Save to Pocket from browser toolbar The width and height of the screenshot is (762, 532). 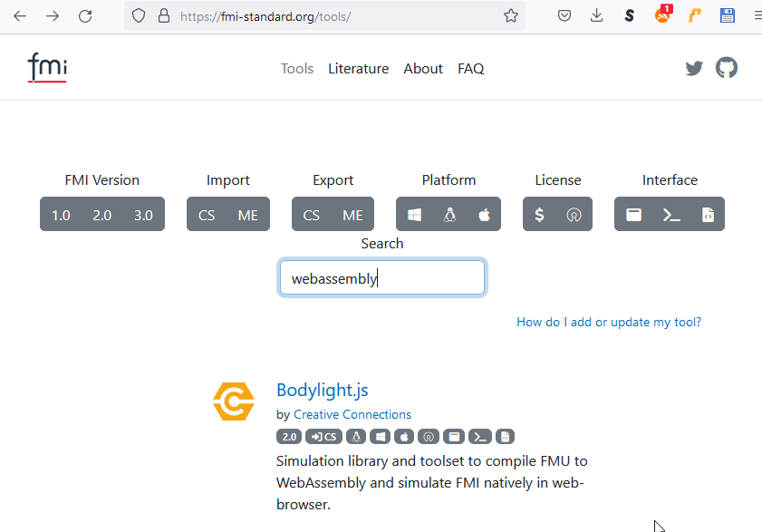(x=564, y=16)
